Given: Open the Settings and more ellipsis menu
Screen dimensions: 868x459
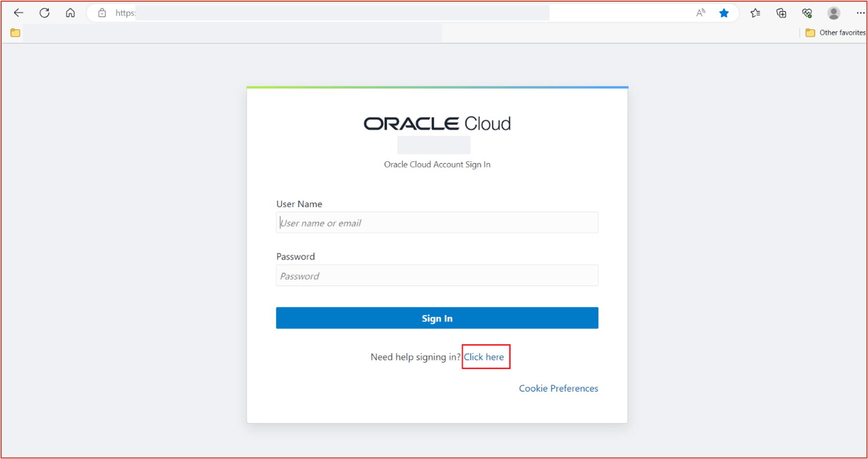Looking at the screenshot, I should (x=860, y=13).
